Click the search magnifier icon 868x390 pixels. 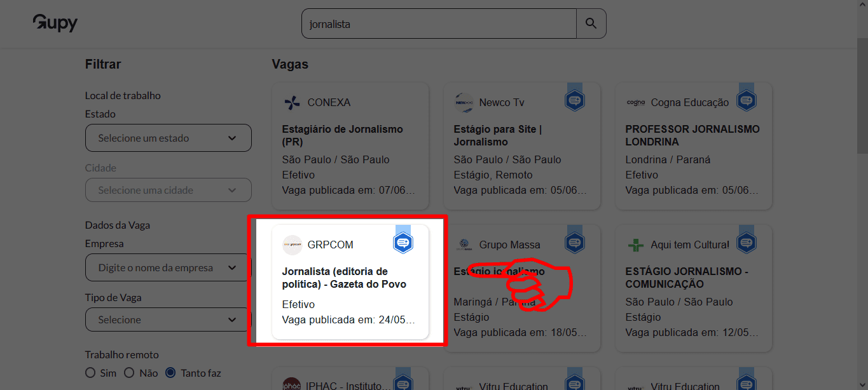pyautogui.click(x=591, y=23)
